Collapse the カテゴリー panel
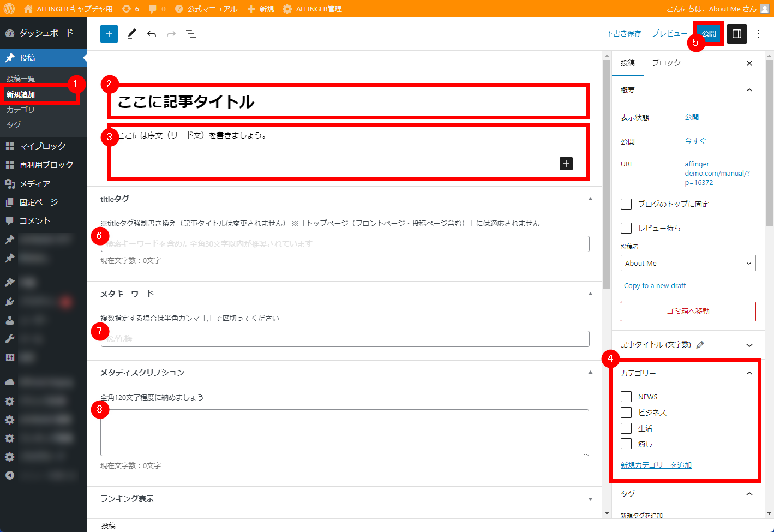 coord(749,373)
